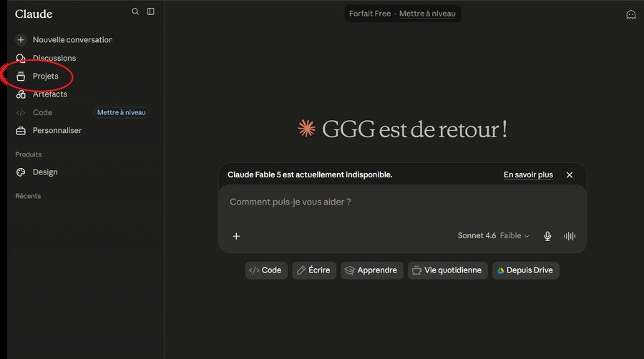
Task: Click the Projets stack icon
Action: pos(21,77)
